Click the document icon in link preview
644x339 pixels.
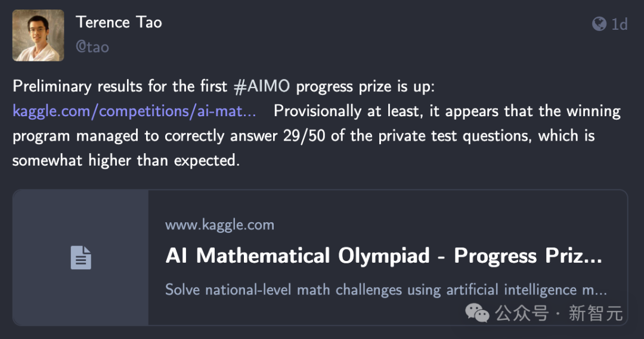pos(81,258)
